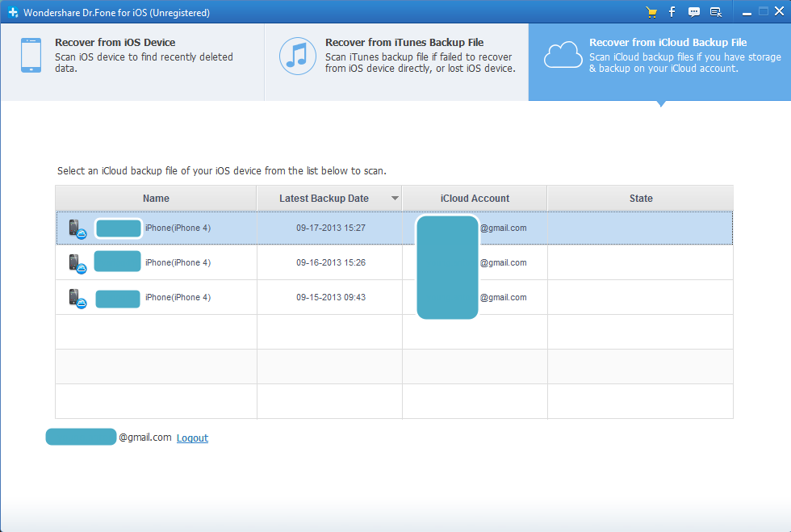Click @gmail.com account in 09-17 row
Viewport: 791px width, 532px height.
(504, 228)
